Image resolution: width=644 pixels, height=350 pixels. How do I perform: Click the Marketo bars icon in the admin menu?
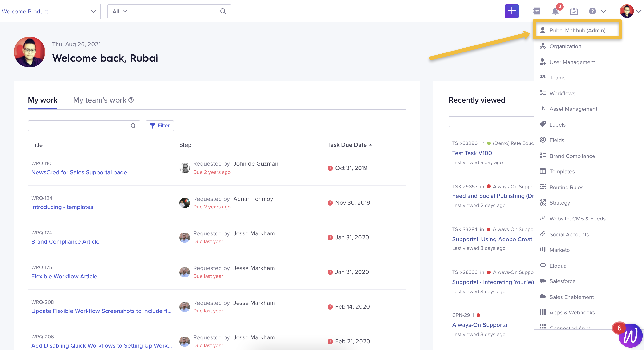click(543, 250)
